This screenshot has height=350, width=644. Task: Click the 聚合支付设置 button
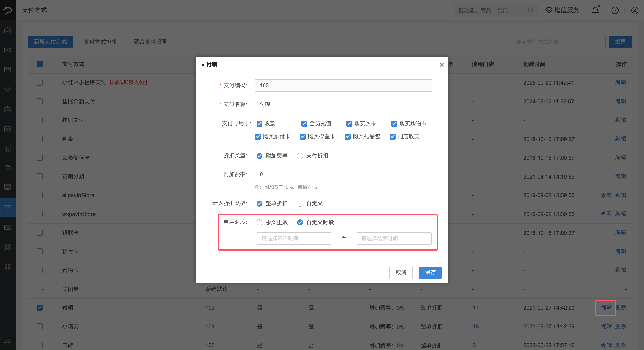[x=150, y=42]
